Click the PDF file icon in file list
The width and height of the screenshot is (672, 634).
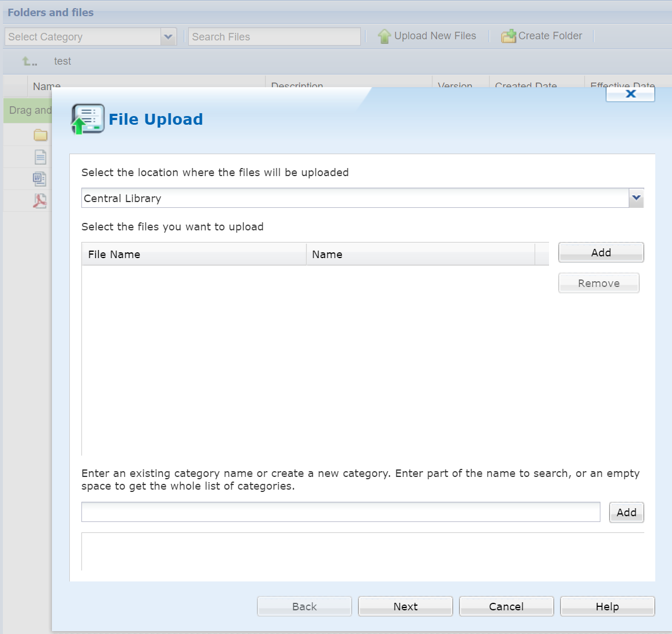pos(39,200)
